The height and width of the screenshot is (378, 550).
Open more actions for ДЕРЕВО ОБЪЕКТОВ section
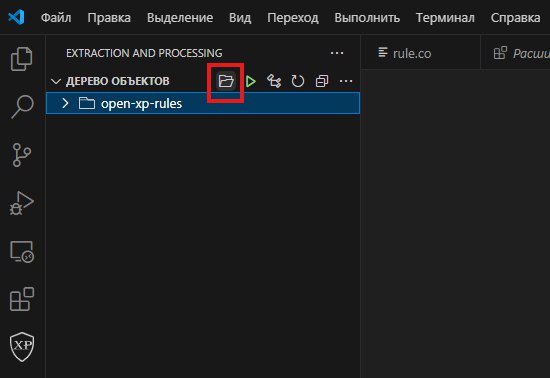(346, 81)
